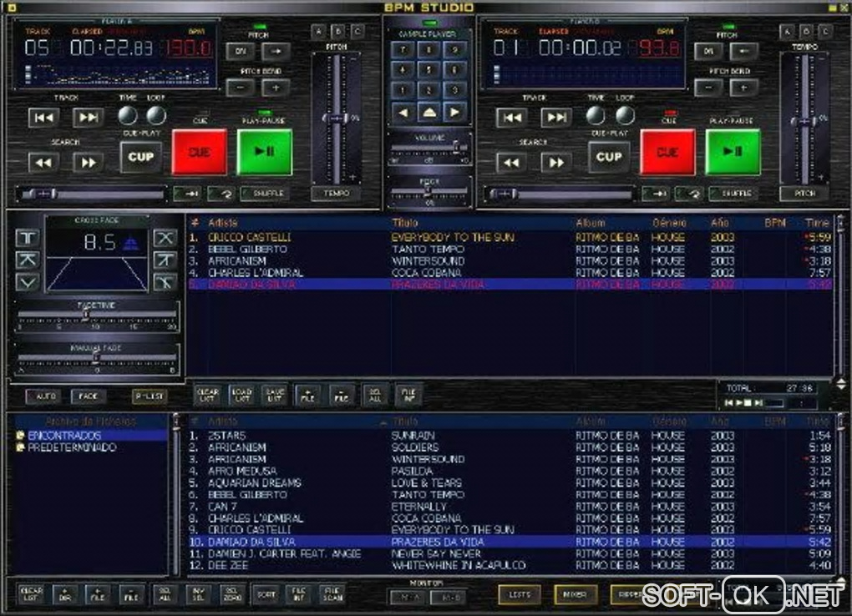Pitch bend plus on Player A
The width and height of the screenshot is (852, 616).
coord(276,88)
